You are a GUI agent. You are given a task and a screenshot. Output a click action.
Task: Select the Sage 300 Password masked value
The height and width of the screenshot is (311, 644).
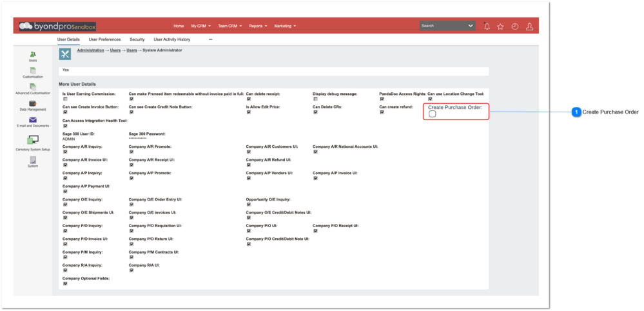pyautogui.click(x=137, y=139)
